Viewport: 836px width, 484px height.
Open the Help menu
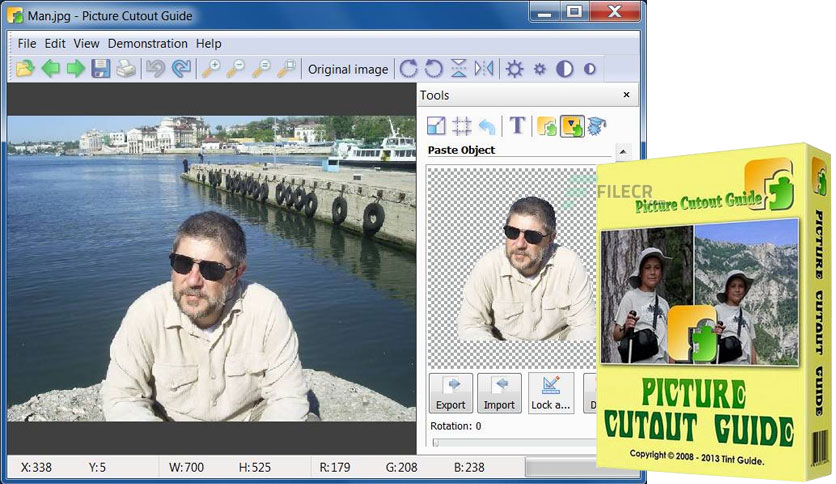pos(208,44)
